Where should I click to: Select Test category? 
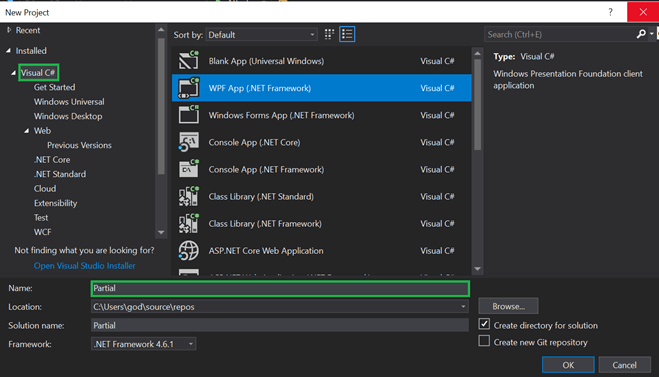click(41, 218)
